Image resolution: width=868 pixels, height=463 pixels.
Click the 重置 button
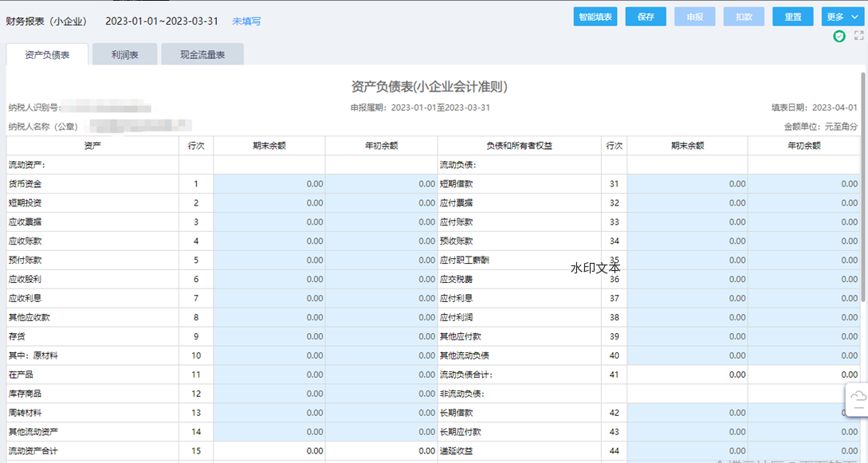[792, 17]
